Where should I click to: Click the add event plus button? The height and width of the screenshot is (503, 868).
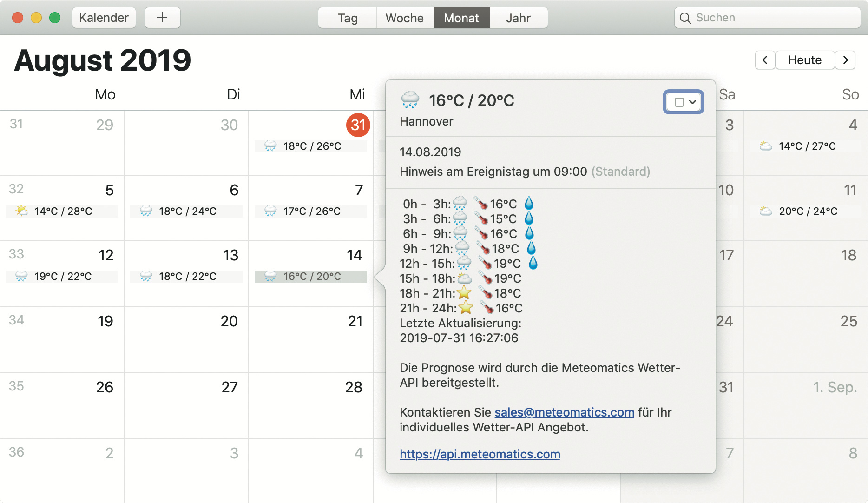point(162,18)
